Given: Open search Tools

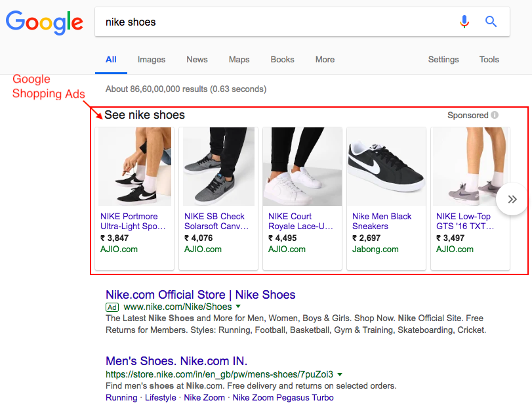Looking at the screenshot, I should [x=489, y=60].
